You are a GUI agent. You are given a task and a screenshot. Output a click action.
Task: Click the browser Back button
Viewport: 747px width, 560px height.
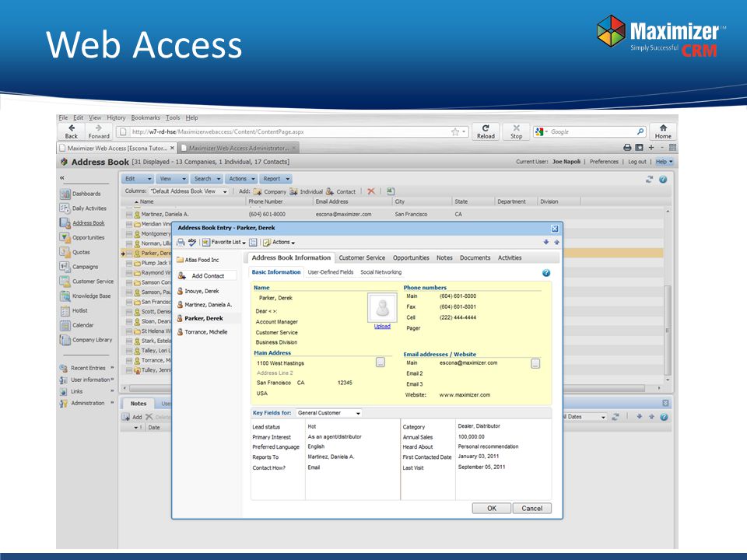pyautogui.click(x=72, y=131)
